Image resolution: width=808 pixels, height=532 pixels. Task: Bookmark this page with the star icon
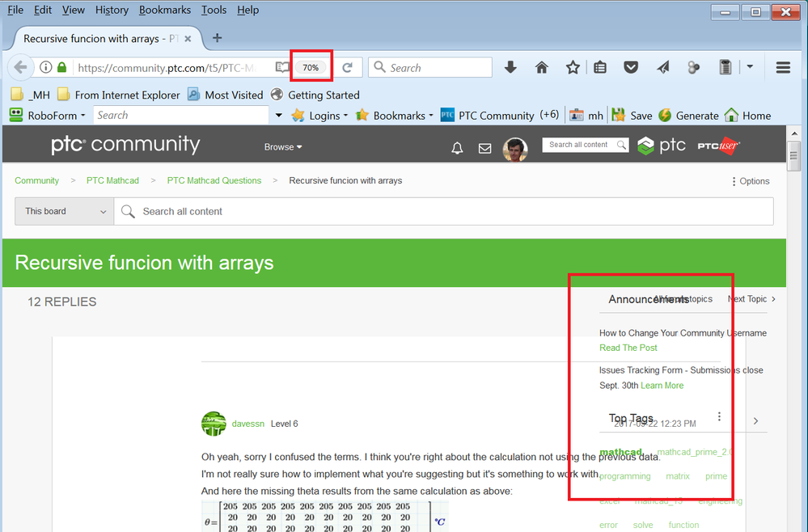click(x=573, y=68)
